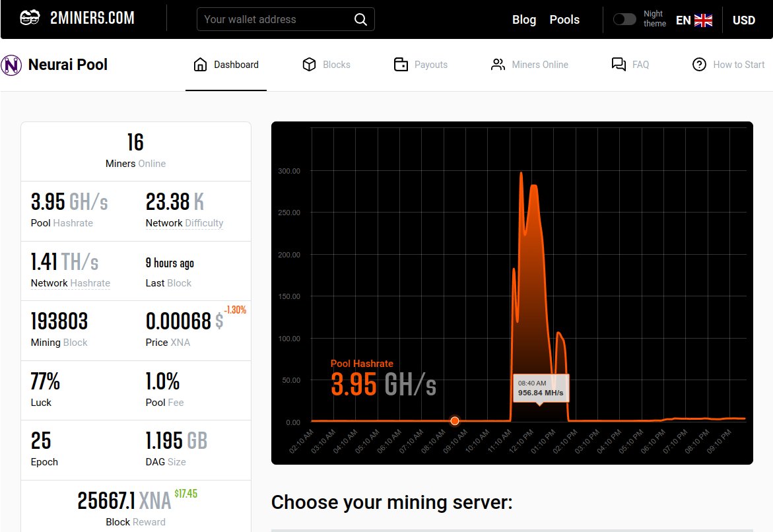This screenshot has height=532, width=773.
Task: Open the FAQ tab
Action: pos(630,65)
